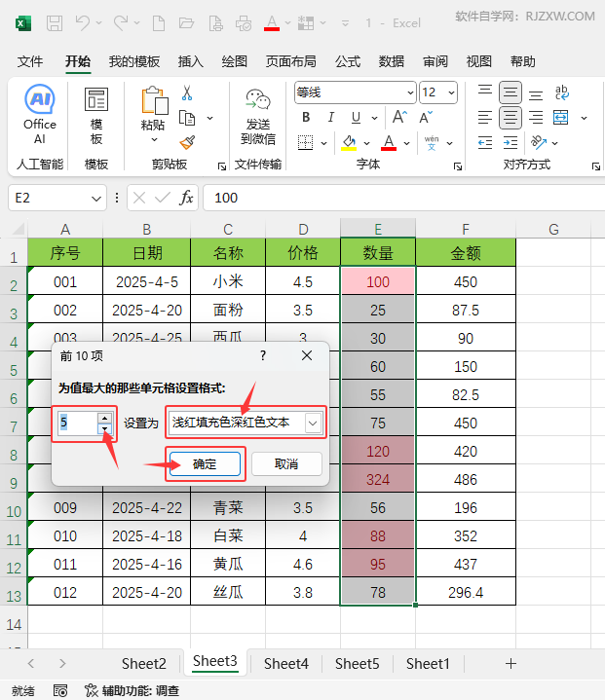605x700 pixels.
Task: Expand merge cells dropdown arrow
Action: 584,119
